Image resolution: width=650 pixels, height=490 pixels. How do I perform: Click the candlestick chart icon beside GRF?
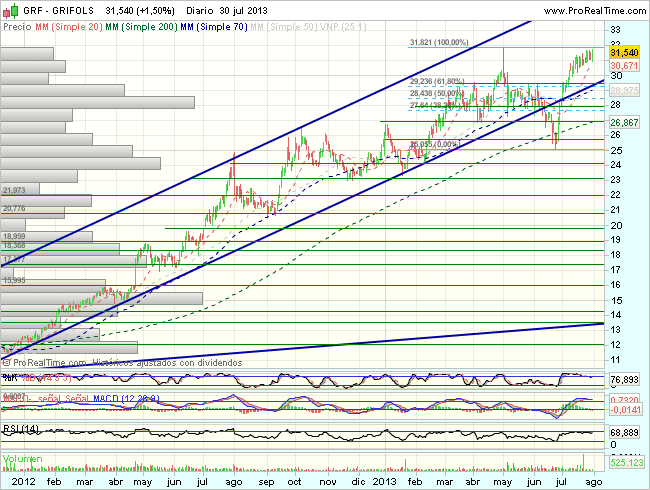[x=8, y=8]
